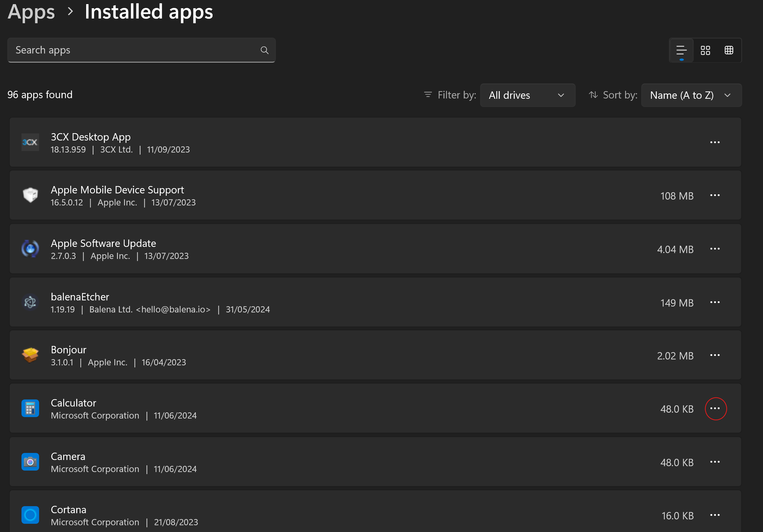Click into the Search apps field
Image resolution: width=763 pixels, height=532 pixels.
pyautogui.click(x=133, y=50)
